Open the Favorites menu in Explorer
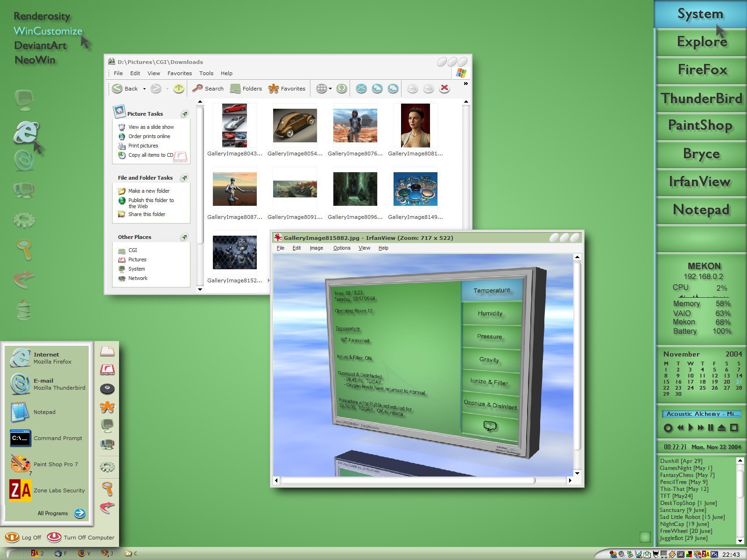 (180, 73)
